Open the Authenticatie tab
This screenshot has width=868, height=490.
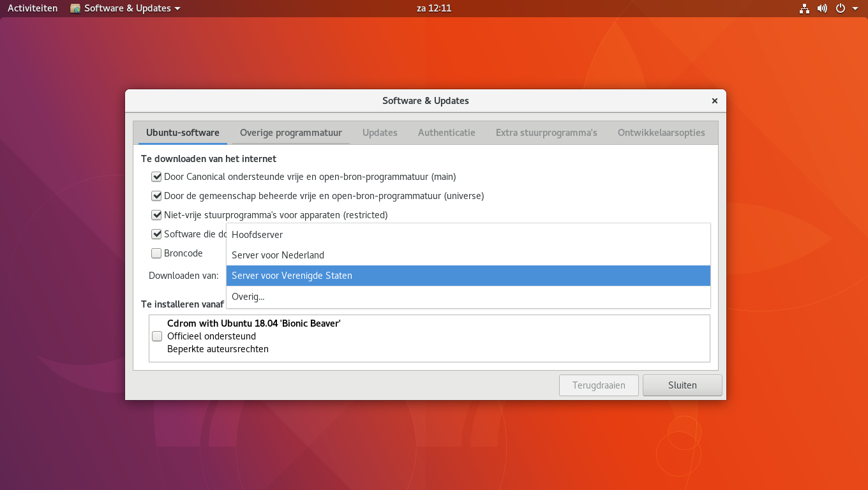tap(447, 133)
